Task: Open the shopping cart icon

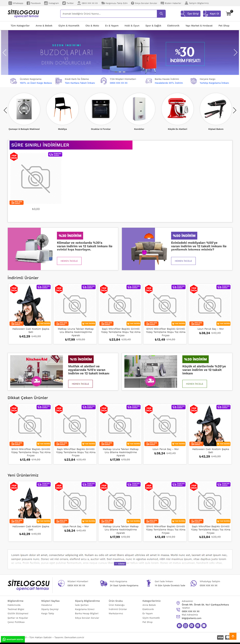Action: click(x=228, y=13)
